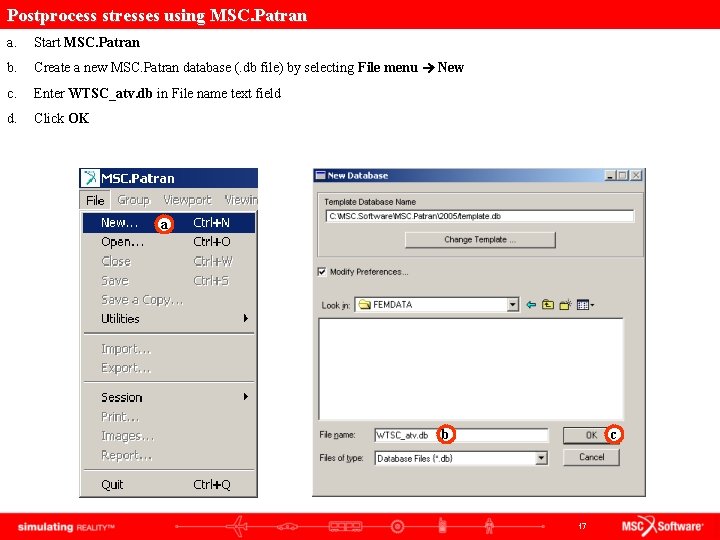Image resolution: width=720 pixels, height=540 pixels.
Task: Open the Group menu
Action: point(133,200)
